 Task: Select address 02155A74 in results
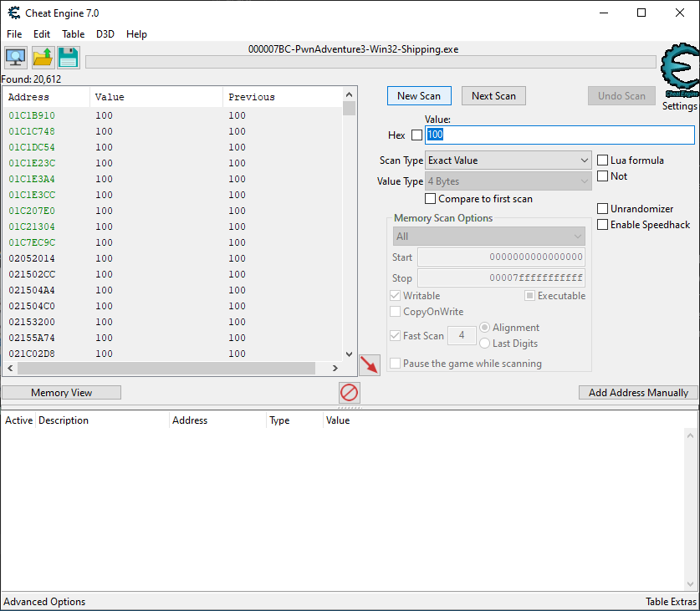(x=32, y=338)
